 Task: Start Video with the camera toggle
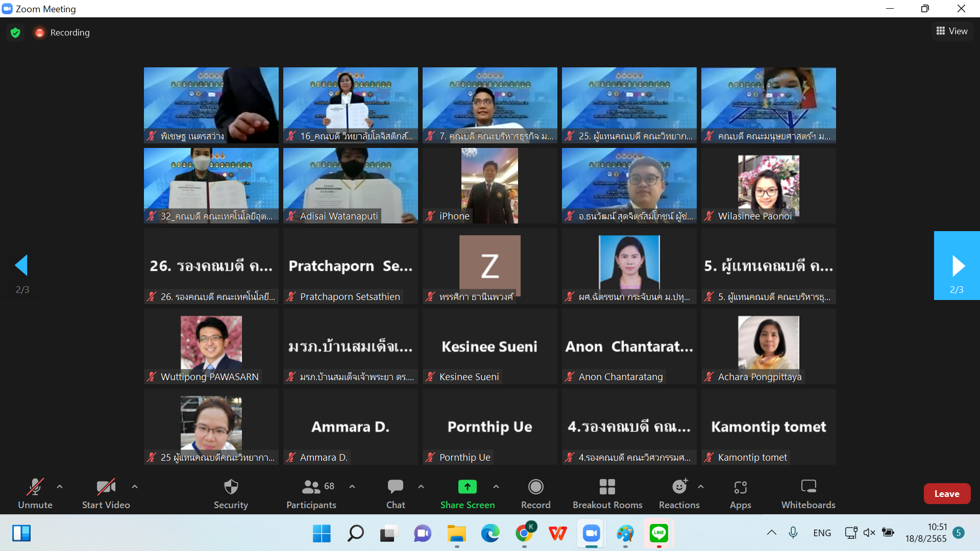[106, 493]
